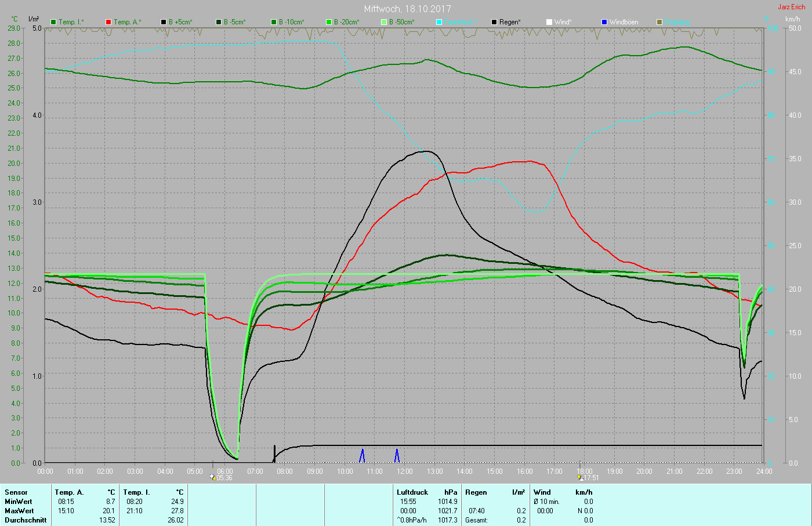Screen dimensions: 812x526
Task: Click the pressure maximum value "1021.7"
Action: coord(447,511)
